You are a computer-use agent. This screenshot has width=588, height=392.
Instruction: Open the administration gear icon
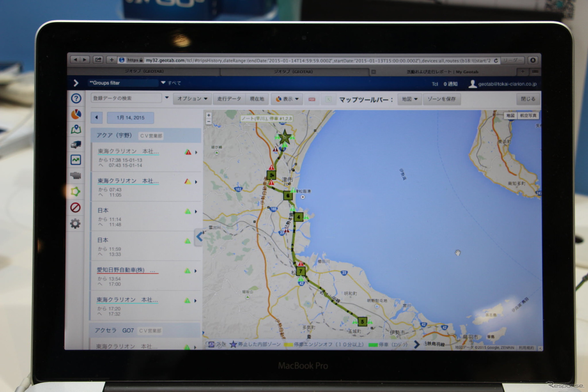pos(75,223)
